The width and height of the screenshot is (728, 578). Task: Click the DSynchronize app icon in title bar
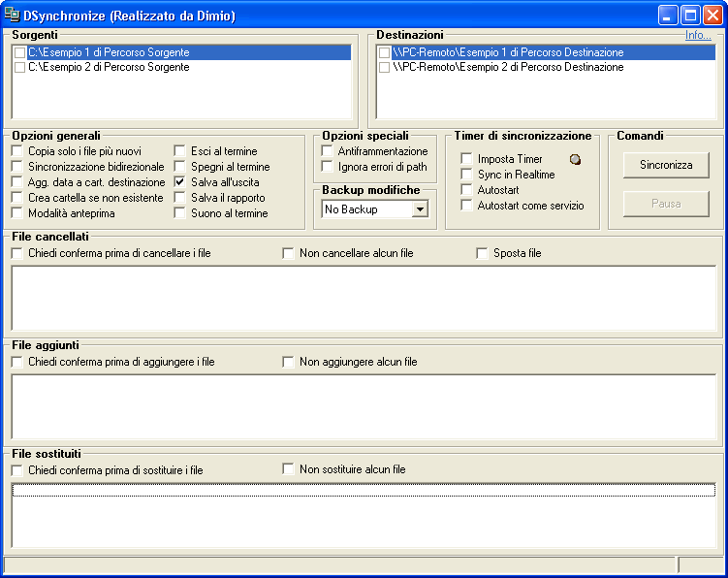[x=12, y=16]
